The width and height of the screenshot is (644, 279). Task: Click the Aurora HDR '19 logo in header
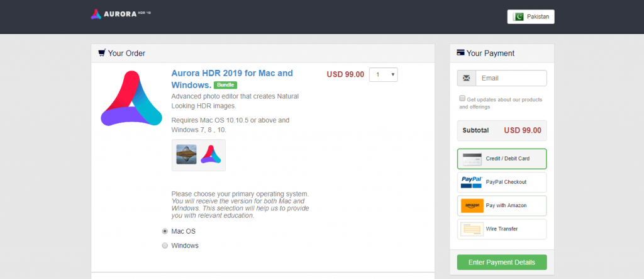pos(121,14)
